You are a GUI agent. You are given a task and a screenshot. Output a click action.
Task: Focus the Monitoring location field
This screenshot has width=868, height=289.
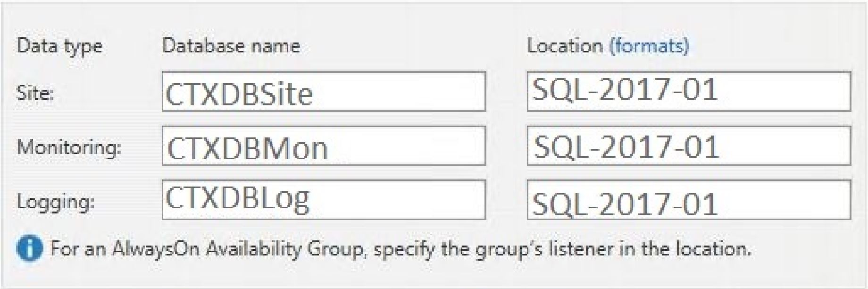[x=689, y=146]
